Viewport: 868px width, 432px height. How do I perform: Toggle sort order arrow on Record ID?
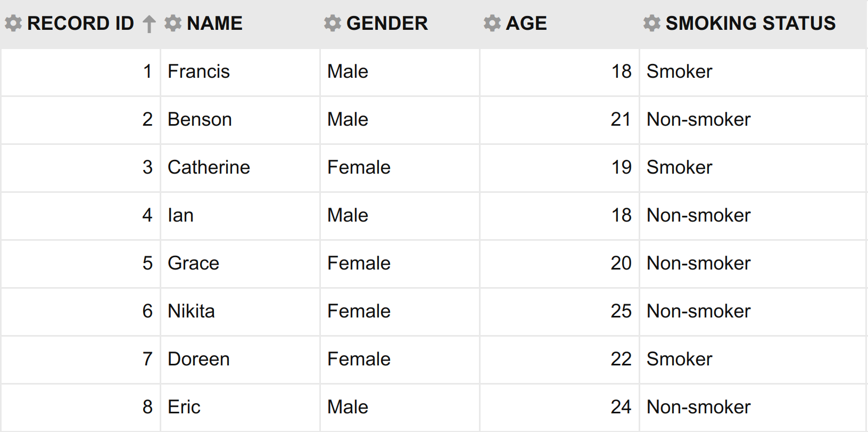pyautogui.click(x=149, y=24)
